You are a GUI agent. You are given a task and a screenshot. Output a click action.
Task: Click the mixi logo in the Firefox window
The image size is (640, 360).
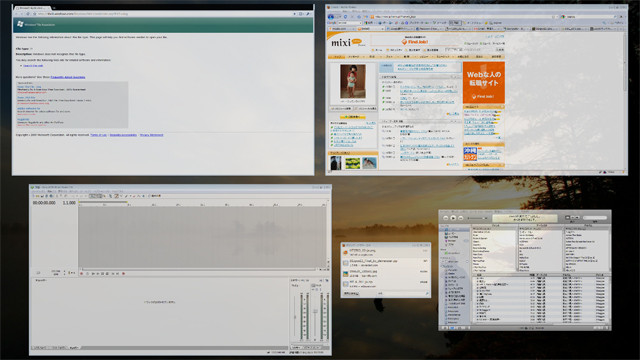346,42
